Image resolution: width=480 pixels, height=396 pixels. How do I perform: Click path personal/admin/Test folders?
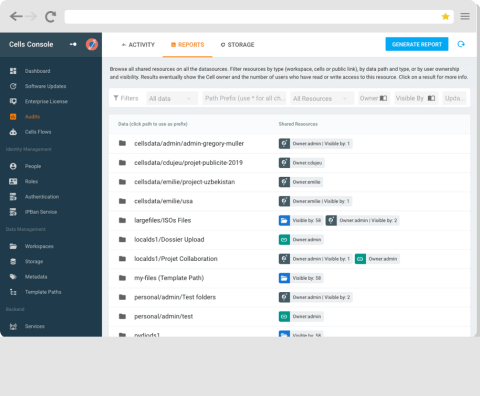(175, 297)
